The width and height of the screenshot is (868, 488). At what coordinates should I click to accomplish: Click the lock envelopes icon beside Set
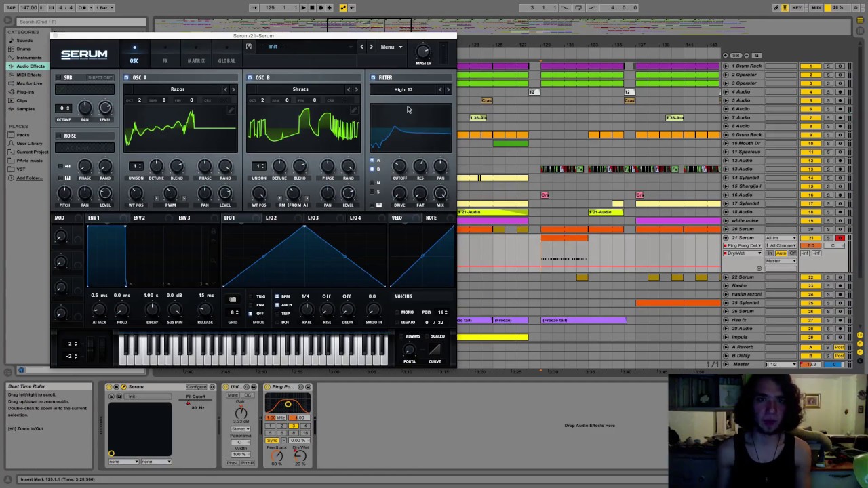757,55
